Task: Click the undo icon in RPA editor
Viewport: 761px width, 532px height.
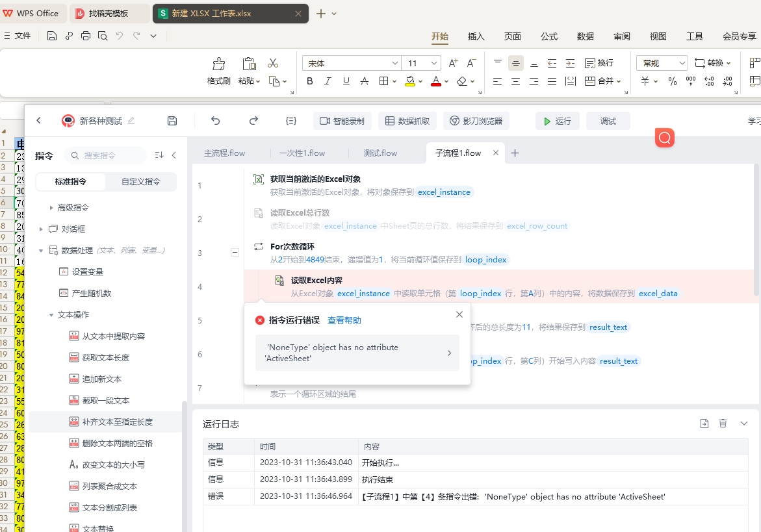Action: [x=216, y=121]
